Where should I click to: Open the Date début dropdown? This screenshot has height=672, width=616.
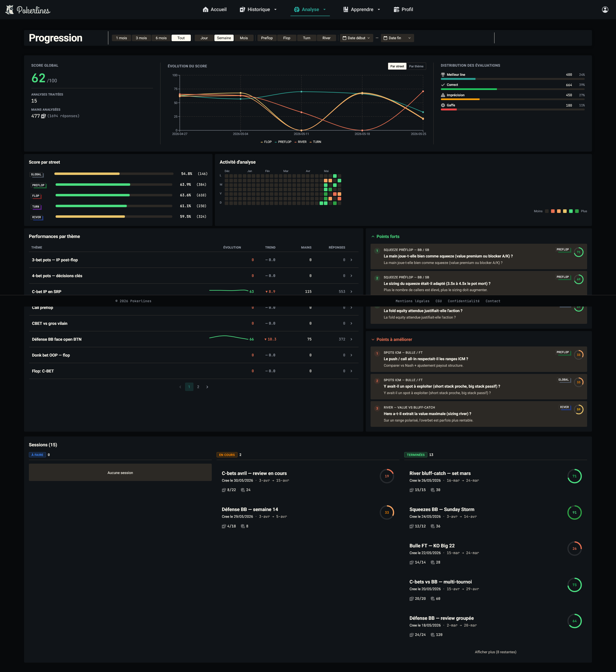(x=356, y=38)
